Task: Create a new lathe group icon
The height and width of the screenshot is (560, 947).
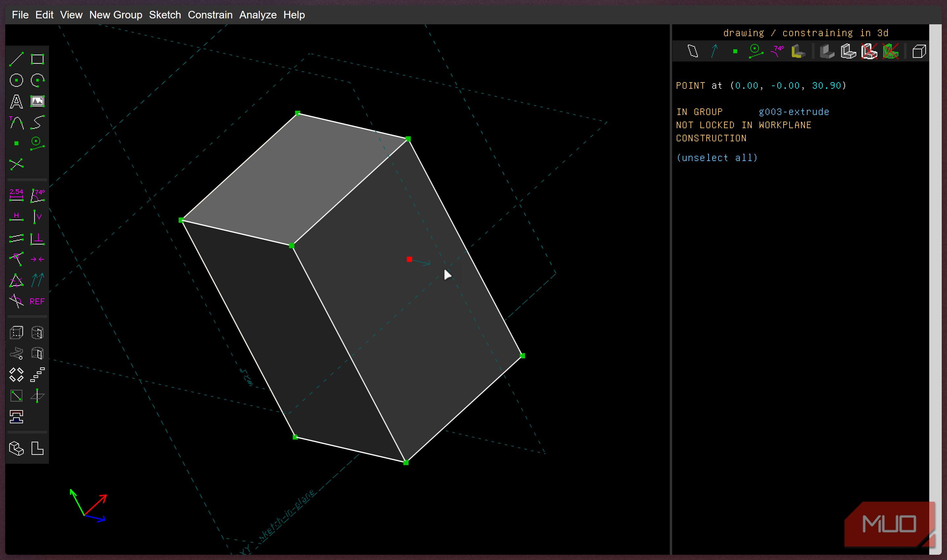Action: pos(37,333)
